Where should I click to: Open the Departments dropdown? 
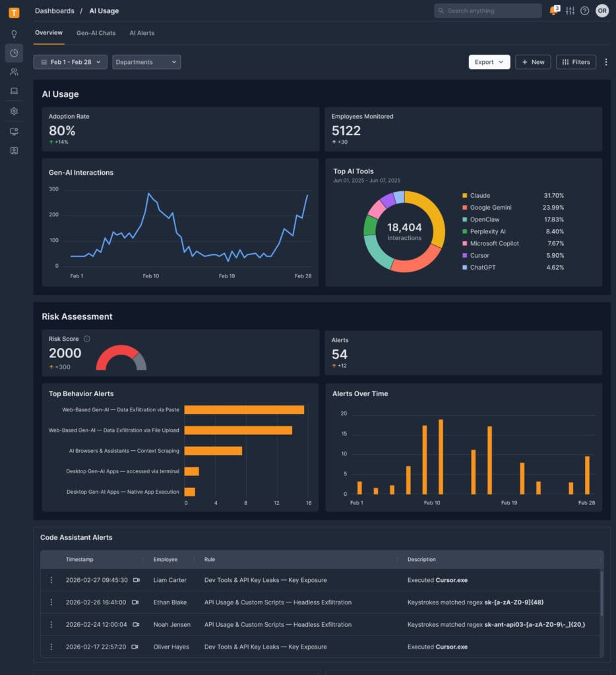click(x=146, y=62)
